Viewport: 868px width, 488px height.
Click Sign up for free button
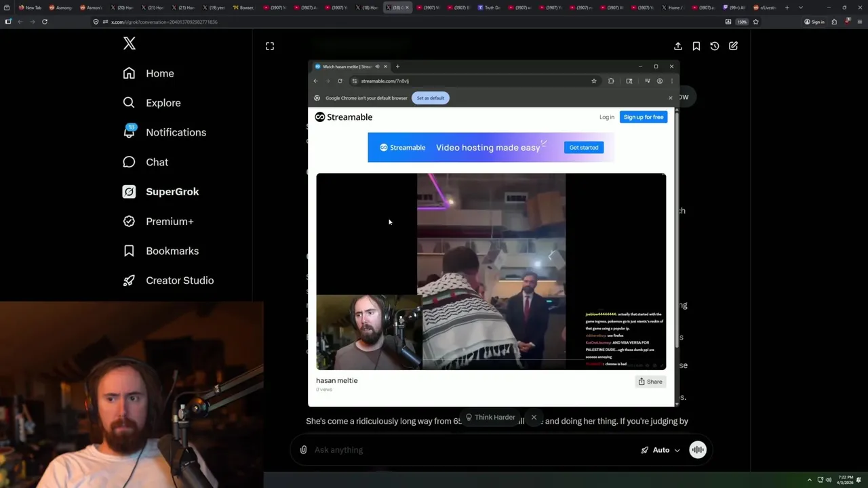[x=644, y=117]
